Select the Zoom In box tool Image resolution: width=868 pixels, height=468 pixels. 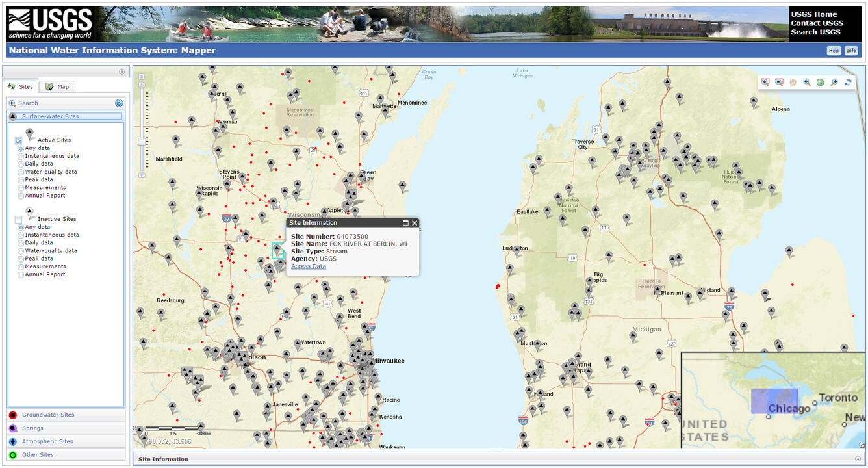point(765,82)
